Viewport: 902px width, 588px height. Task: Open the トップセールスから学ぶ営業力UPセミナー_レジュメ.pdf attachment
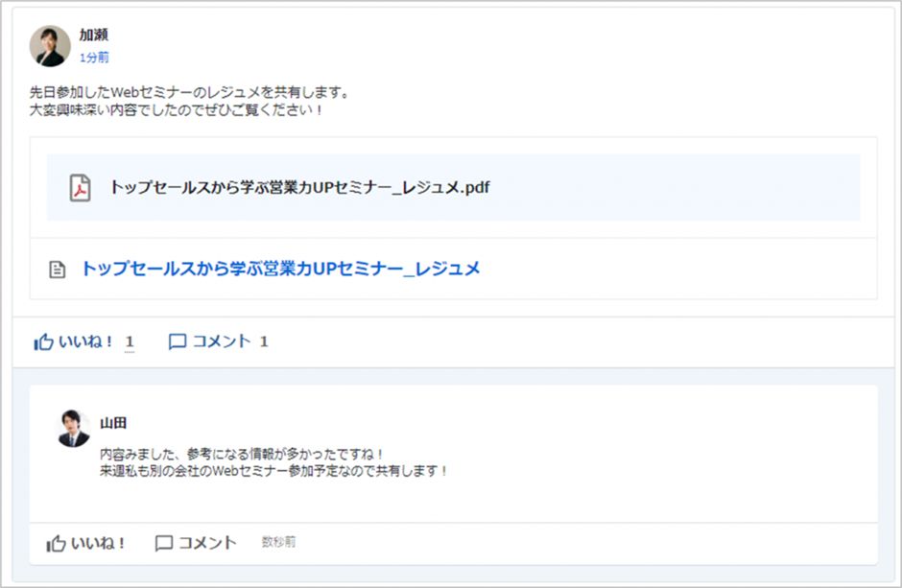click(299, 188)
